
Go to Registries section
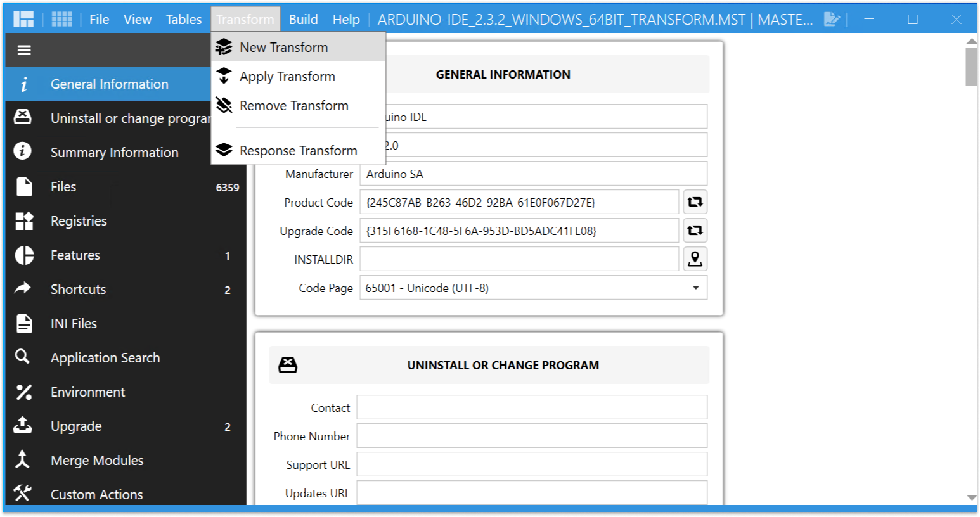click(126, 221)
